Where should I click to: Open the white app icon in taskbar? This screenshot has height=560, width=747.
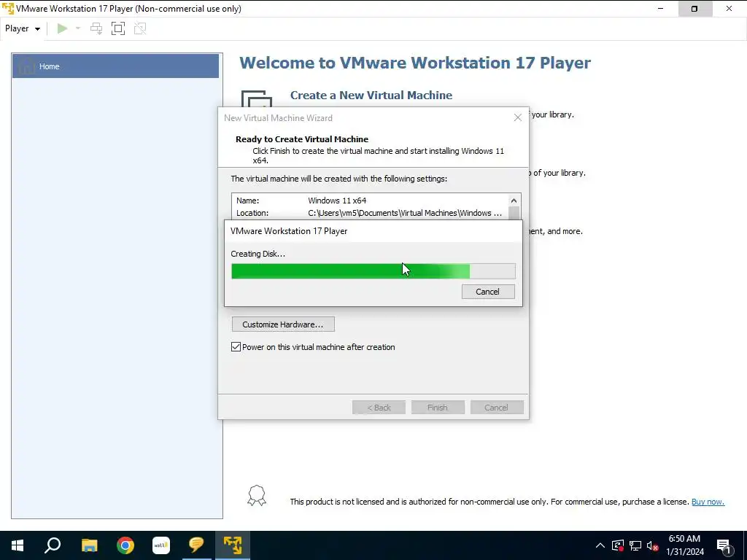[161, 545]
